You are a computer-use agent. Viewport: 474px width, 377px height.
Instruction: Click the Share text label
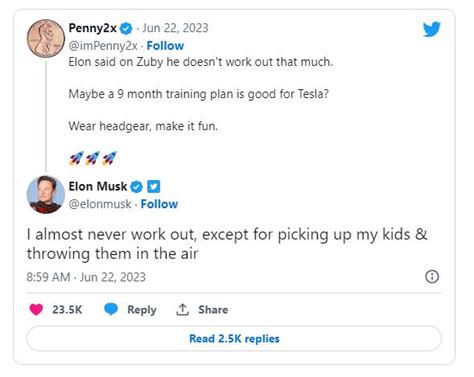[x=213, y=310]
